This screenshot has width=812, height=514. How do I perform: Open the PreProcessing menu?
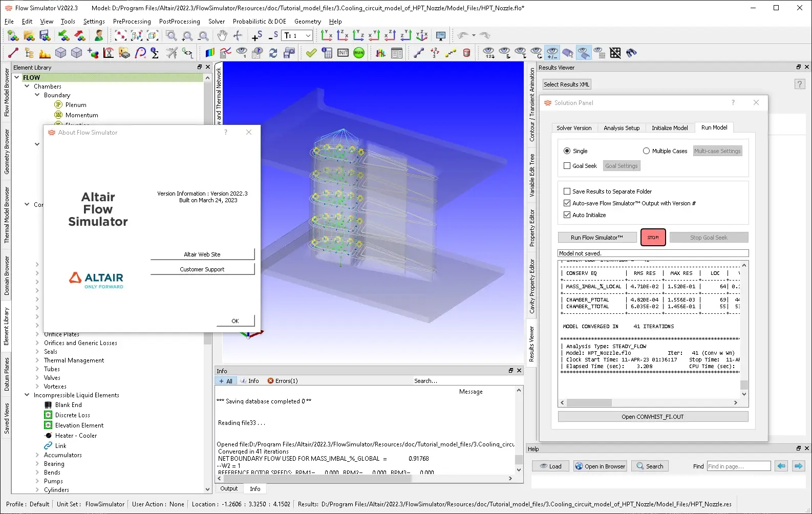click(132, 22)
